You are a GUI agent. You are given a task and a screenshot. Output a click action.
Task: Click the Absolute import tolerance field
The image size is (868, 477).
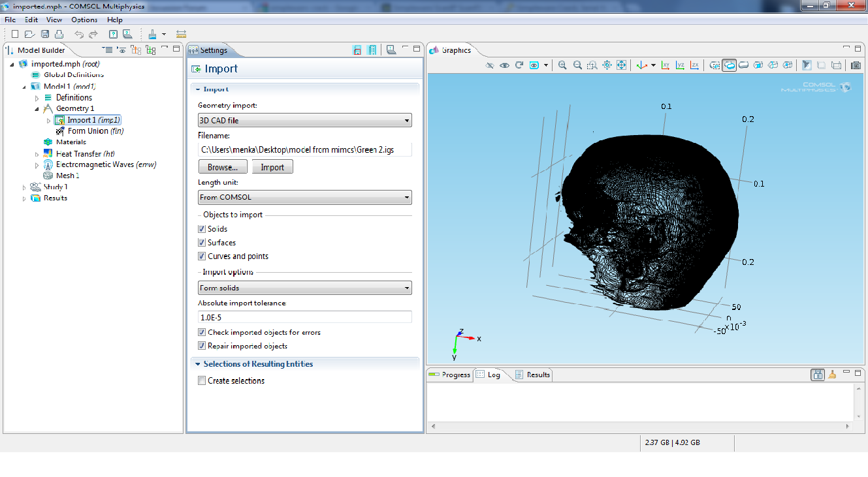coord(304,317)
